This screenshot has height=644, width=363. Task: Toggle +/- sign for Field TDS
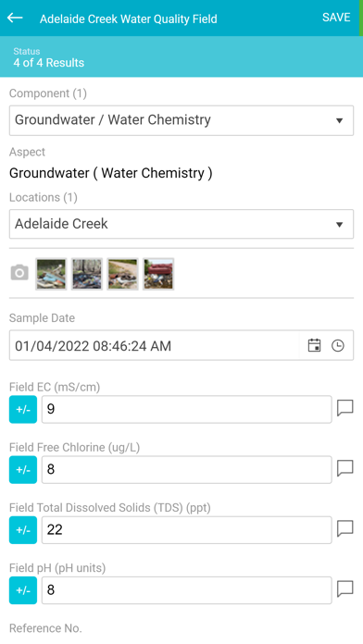(23, 530)
